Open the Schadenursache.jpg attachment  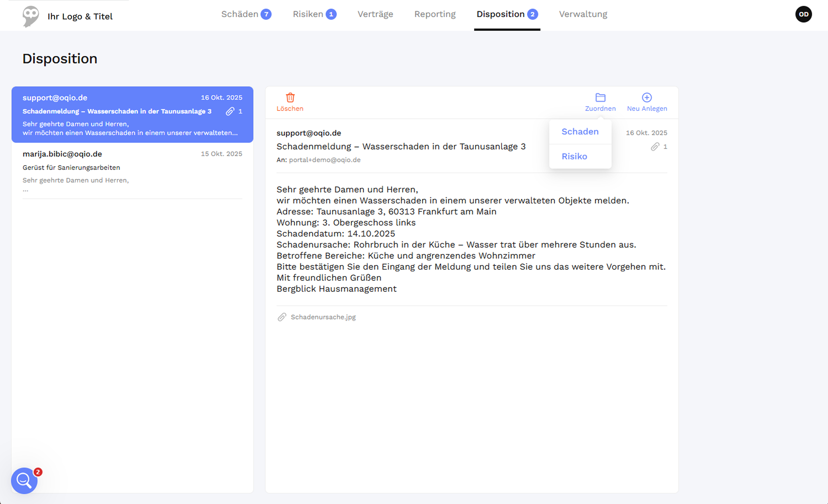(x=323, y=317)
